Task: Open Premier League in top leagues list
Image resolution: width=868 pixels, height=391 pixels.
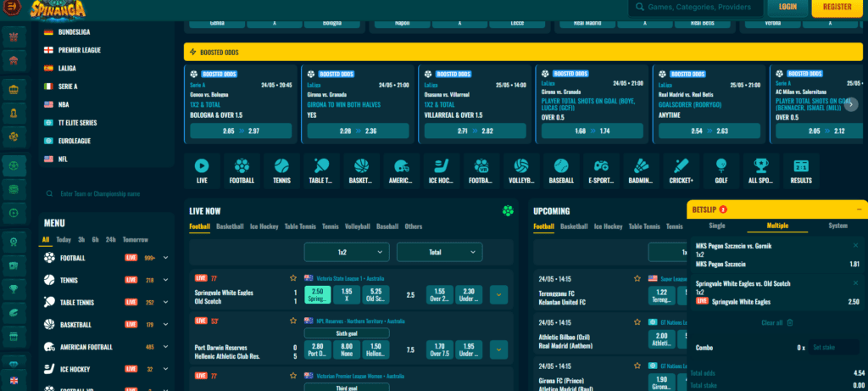Action: 79,50
